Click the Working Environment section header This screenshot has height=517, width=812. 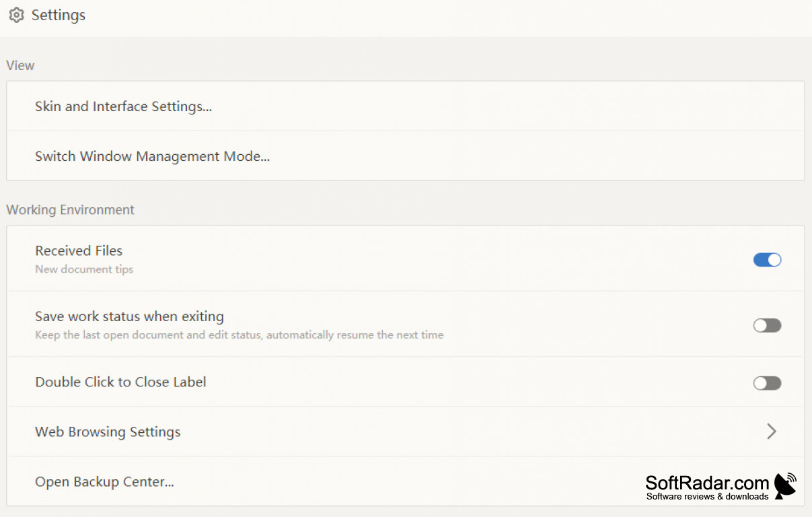point(70,209)
